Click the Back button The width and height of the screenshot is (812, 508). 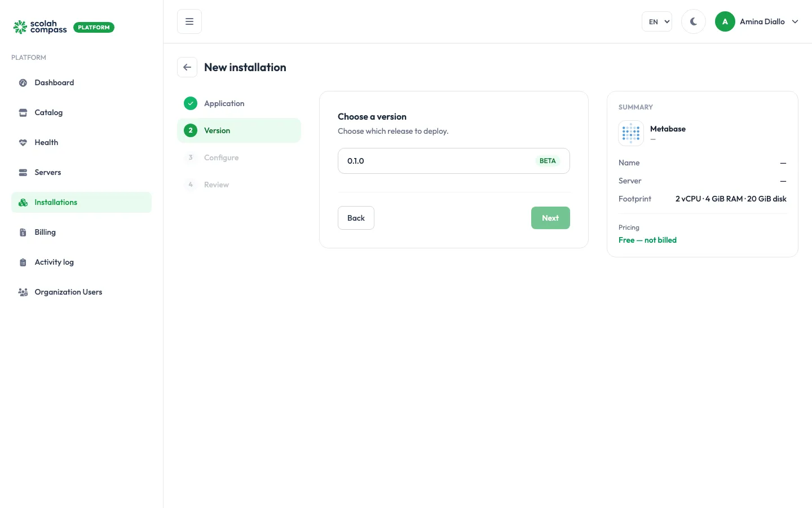point(356,218)
